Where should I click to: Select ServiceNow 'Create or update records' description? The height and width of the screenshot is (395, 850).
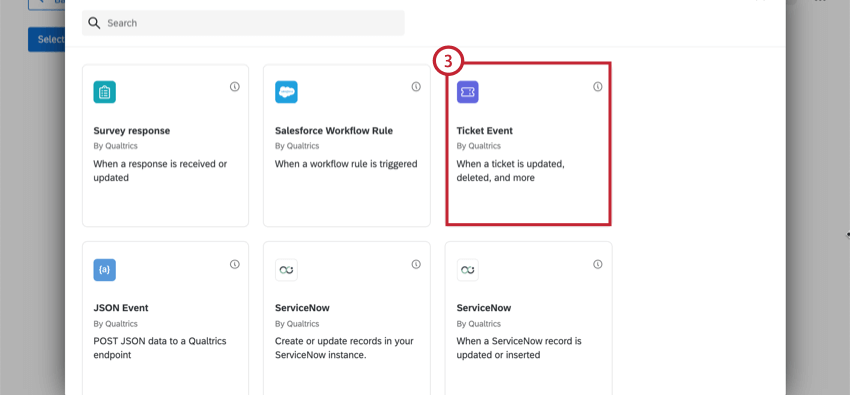344,348
